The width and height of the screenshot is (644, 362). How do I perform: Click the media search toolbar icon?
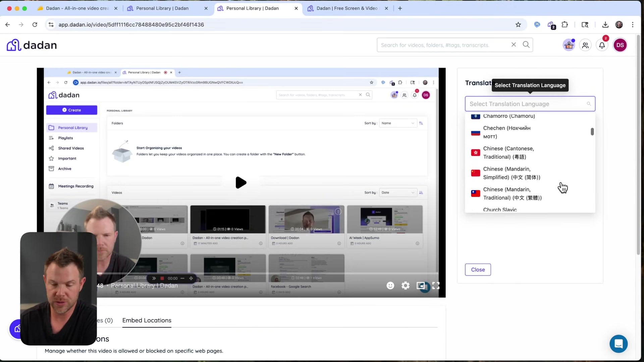pos(585,24)
